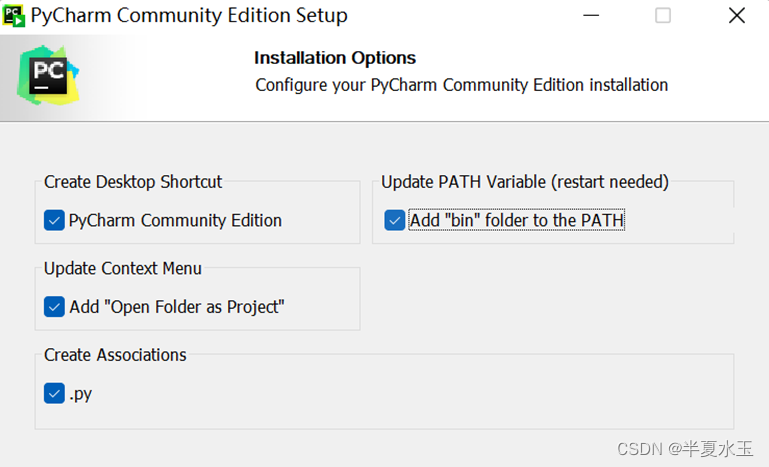Click the PyCharm Community Edition Setup title text

tap(189, 16)
